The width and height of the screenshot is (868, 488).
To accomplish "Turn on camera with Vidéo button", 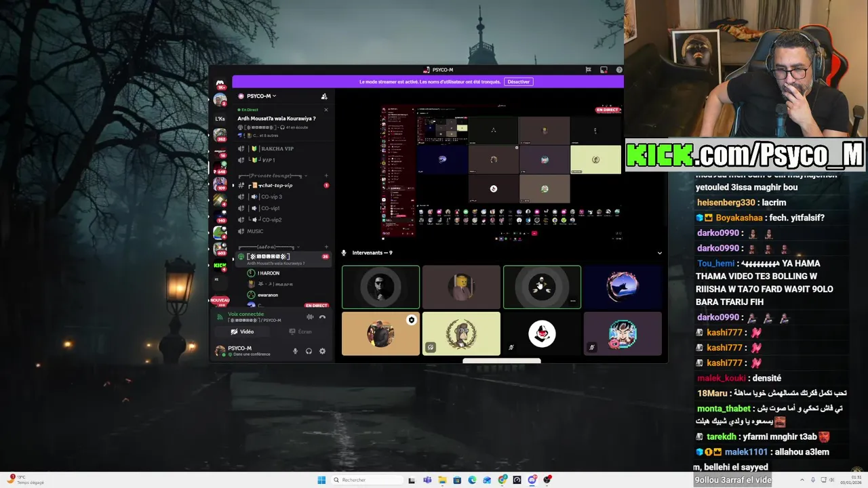I will tap(242, 331).
